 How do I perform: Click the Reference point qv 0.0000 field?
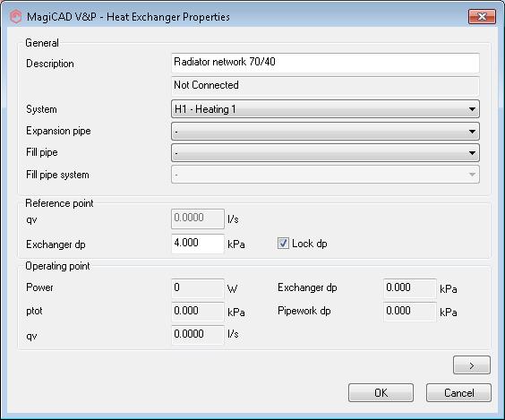(197, 219)
